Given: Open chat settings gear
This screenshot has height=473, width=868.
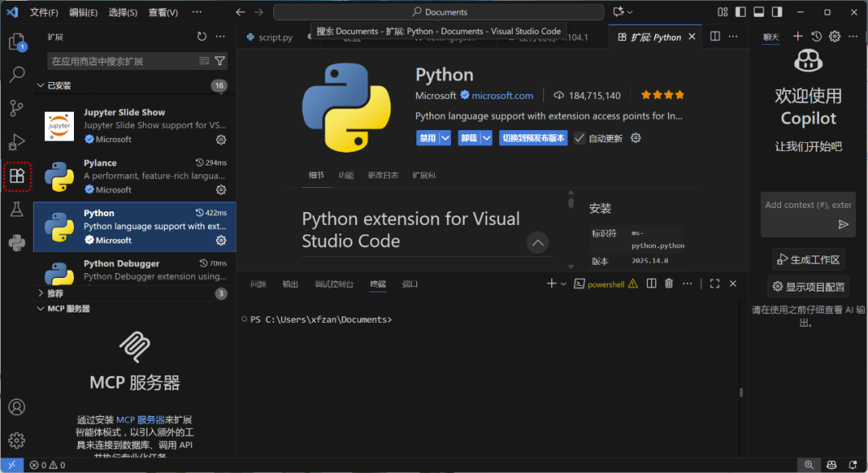Looking at the screenshot, I should tap(835, 36).
